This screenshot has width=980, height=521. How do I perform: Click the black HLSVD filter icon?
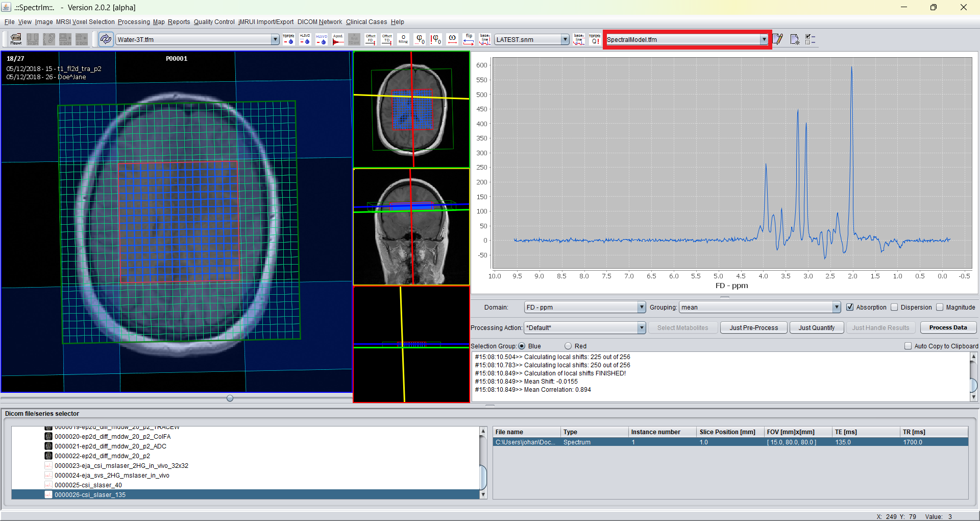pos(305,39)
